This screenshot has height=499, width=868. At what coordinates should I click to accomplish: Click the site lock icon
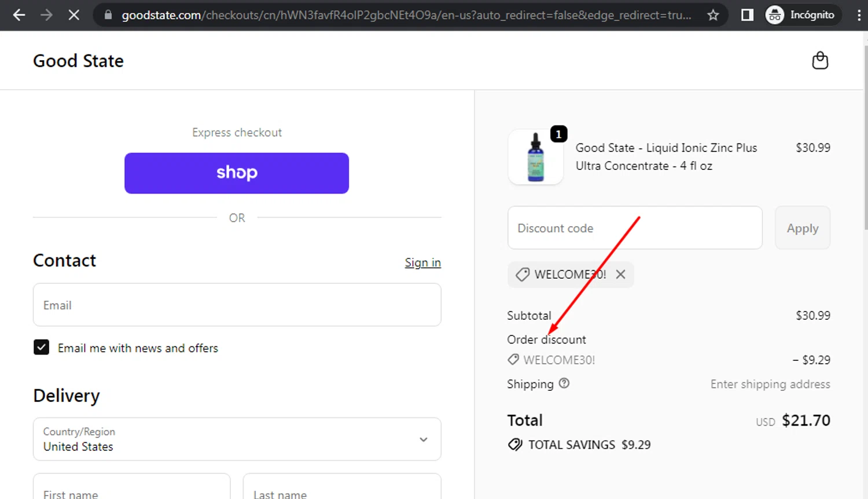coord(108,15)
